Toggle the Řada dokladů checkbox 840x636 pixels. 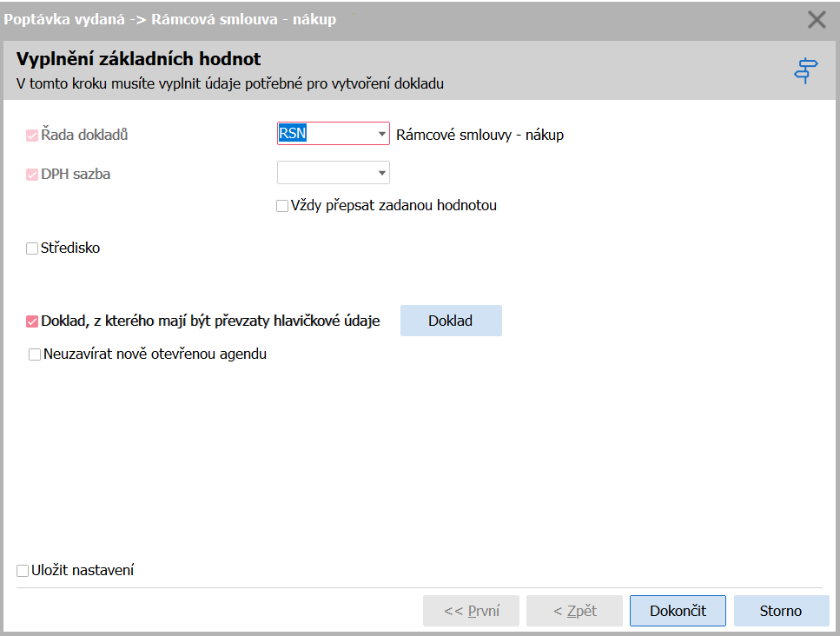(32, 135)
